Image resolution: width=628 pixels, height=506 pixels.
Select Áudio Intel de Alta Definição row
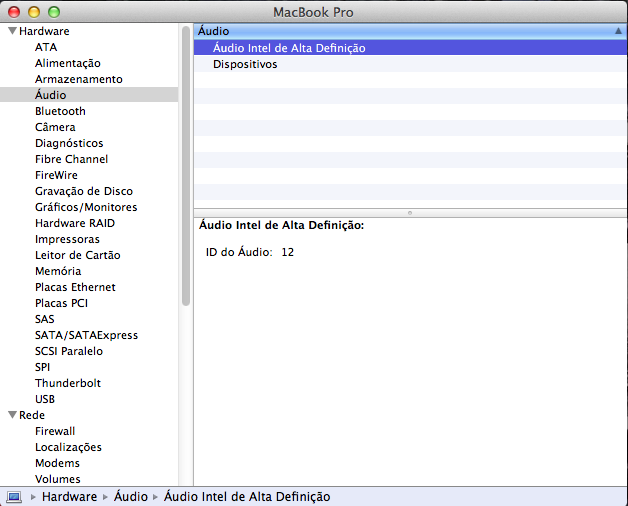coord(289,48)
